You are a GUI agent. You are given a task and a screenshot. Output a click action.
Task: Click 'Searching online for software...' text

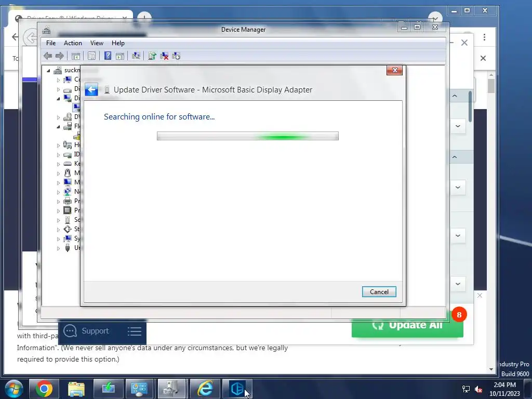coord(159,117)
